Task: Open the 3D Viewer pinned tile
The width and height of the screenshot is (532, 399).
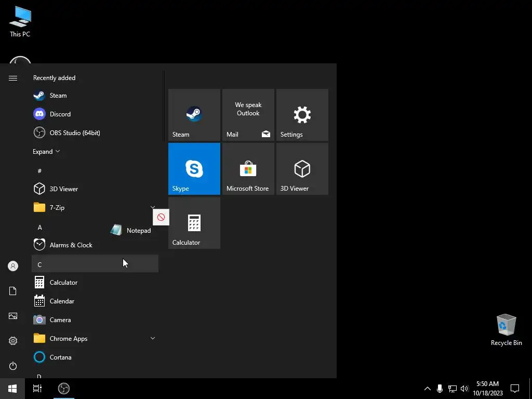Action: (x=302, y=169)
